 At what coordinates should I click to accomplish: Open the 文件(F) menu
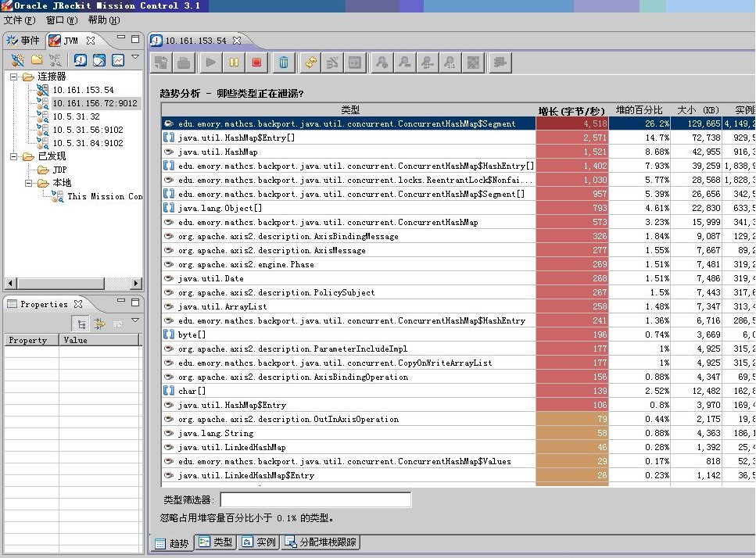point(20,20)
